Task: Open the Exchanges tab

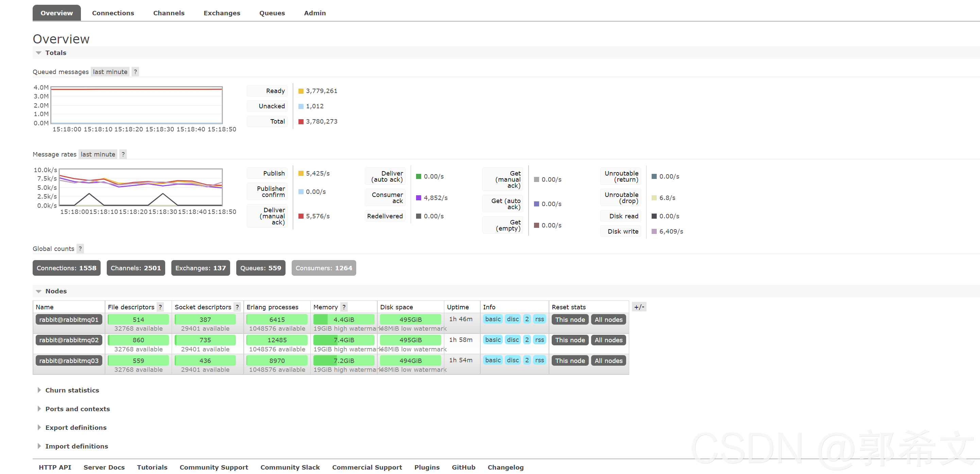Action: point(222,13)
